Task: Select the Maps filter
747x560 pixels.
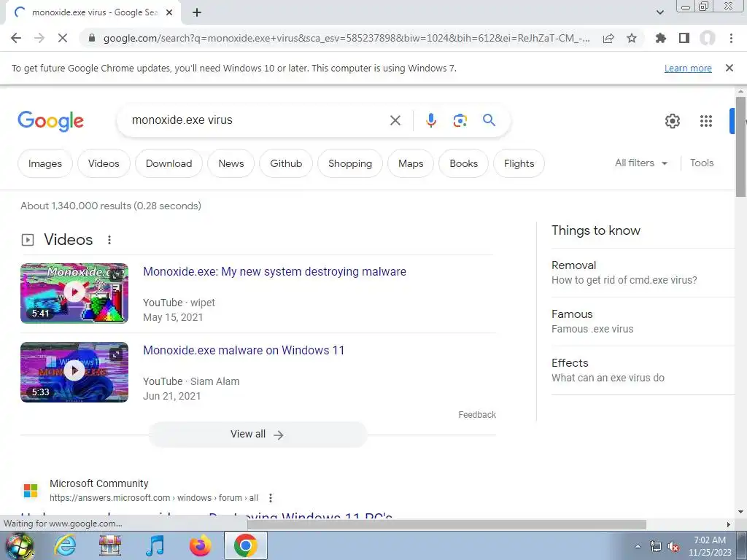Action: pyautogui.click(x=411, y=163)
